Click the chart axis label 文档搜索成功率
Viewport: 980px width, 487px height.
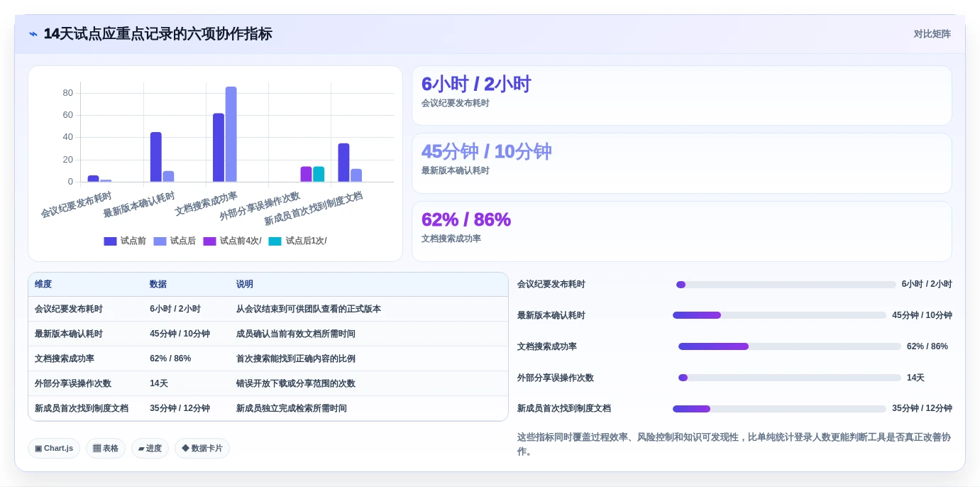pyautogui.click(x=207, y=204)
